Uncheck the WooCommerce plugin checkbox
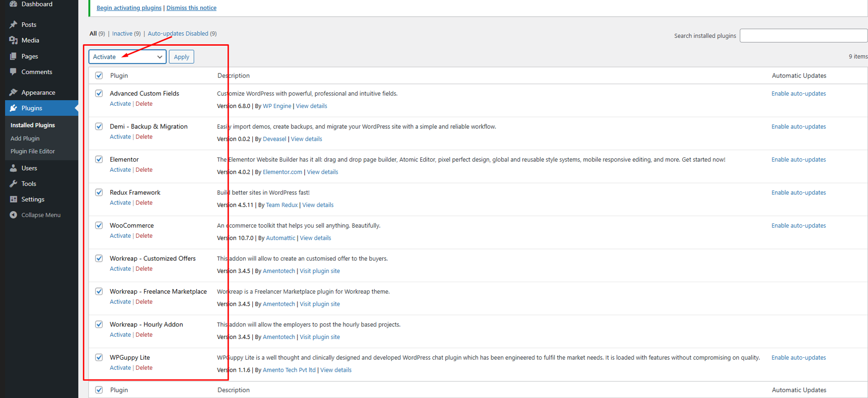The image size is (868, 398). click(99, 225)
